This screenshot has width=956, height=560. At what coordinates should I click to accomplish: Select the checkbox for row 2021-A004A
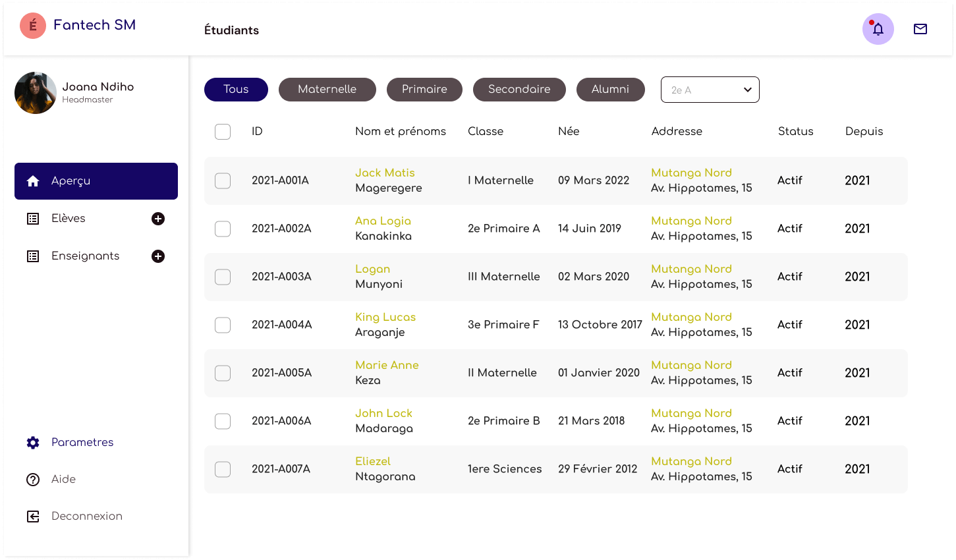pos(223,325)
